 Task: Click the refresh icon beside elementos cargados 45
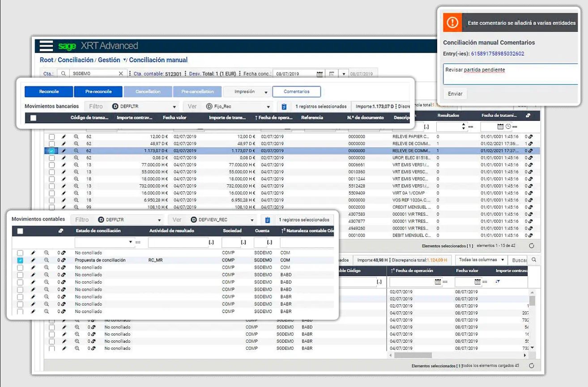point(532,366)
